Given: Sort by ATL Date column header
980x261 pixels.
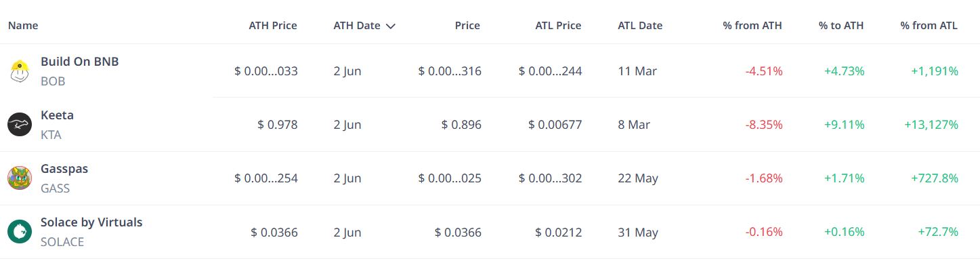Looking at the screenshot, I should click(x=640, y=26).
